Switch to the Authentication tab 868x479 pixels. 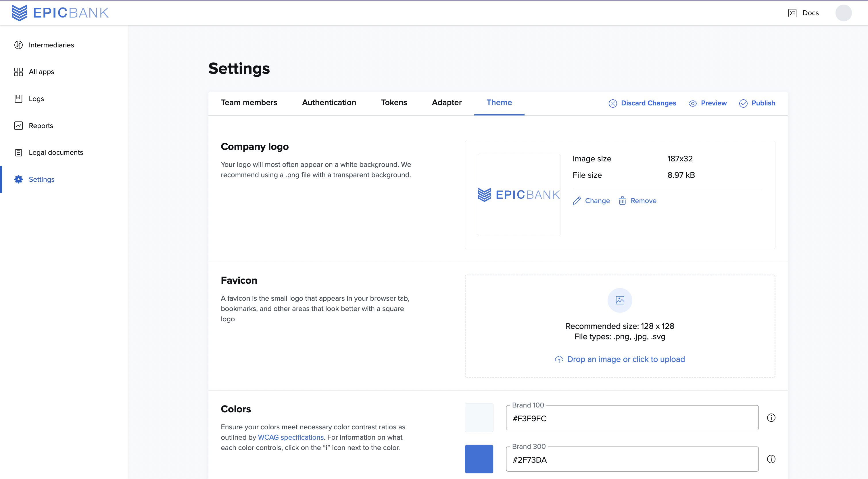[329, 103]
